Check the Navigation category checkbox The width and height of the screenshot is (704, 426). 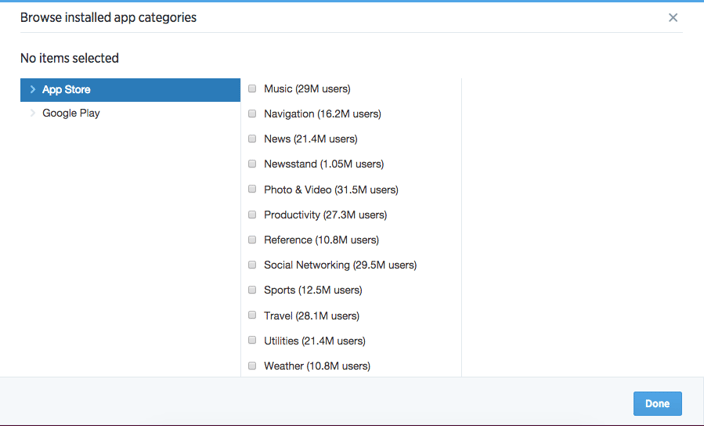click(252, 114)
